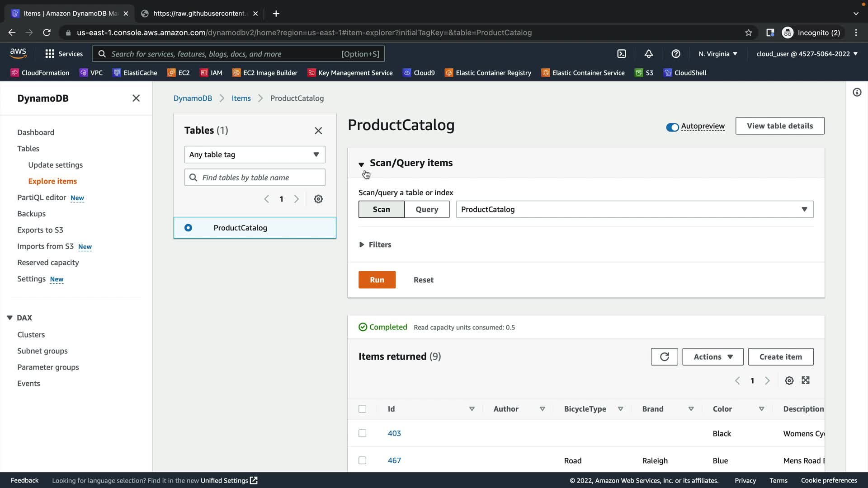
Task: Open the Any table tag dropdown
Action: [255, 155]
